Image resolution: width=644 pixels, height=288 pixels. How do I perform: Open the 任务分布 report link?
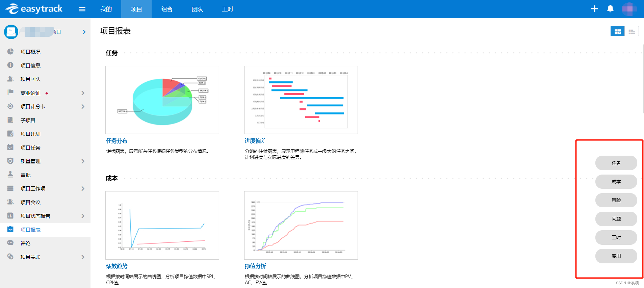[117, 141]
